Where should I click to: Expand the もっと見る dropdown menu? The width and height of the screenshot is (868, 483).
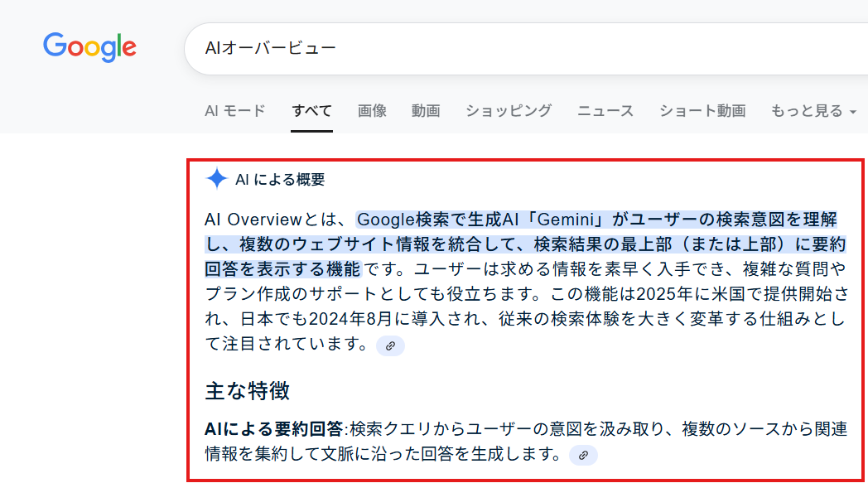pyautogui.click(x=813, y=111)
